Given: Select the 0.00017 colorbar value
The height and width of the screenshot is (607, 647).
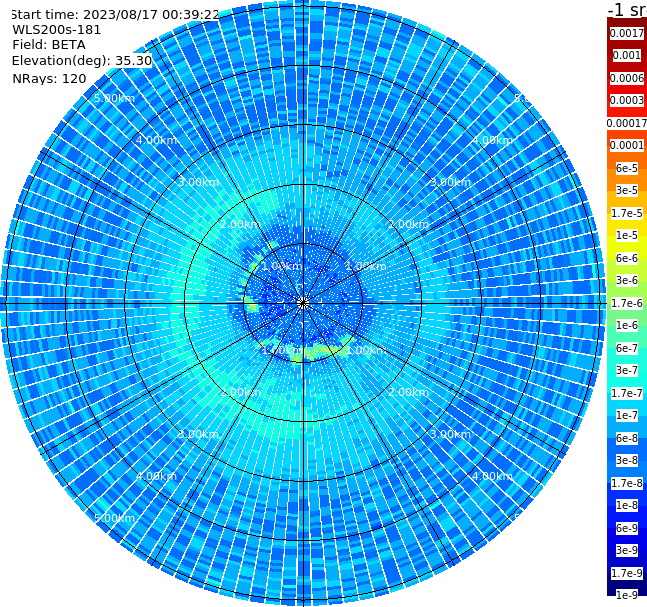Looking at the screenshot, I should (627, 123).
